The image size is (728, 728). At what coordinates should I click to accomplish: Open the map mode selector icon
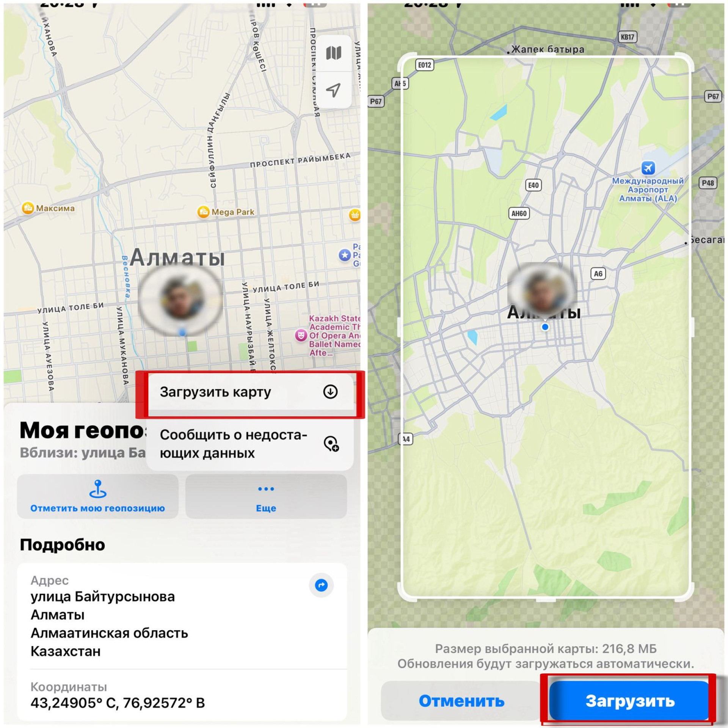coord(333,53)
